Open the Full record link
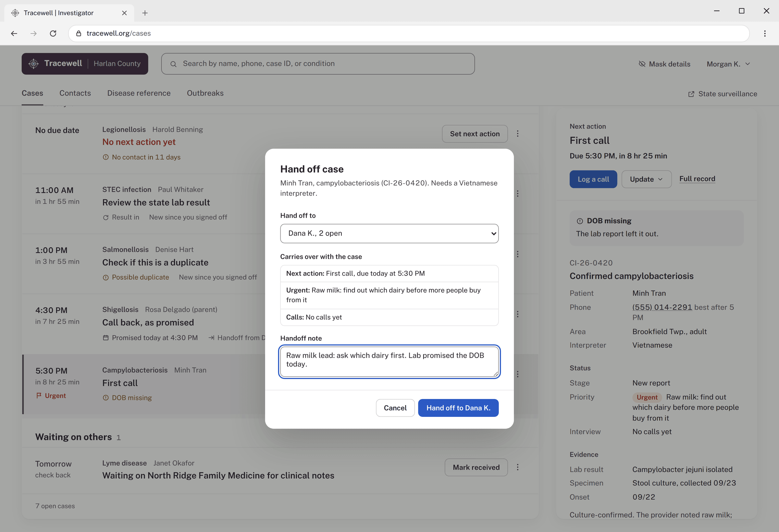Viewport: 779px width, 532px height. (x=697, y=179)
